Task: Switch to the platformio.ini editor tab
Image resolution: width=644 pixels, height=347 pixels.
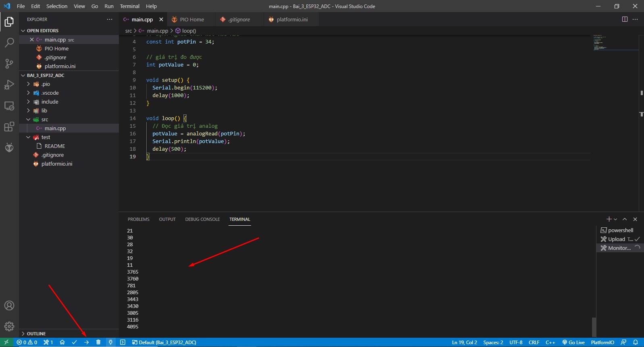Action: tap(292, 19)
